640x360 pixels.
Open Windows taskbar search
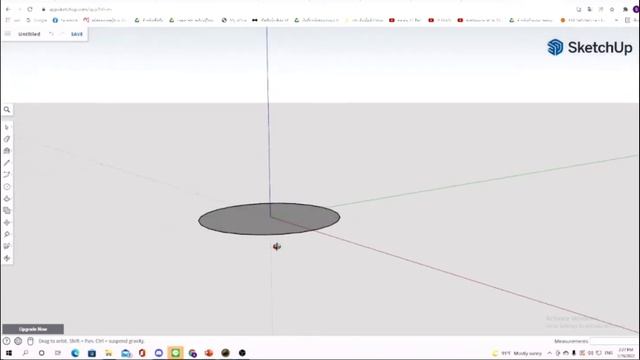click(25, 353)
